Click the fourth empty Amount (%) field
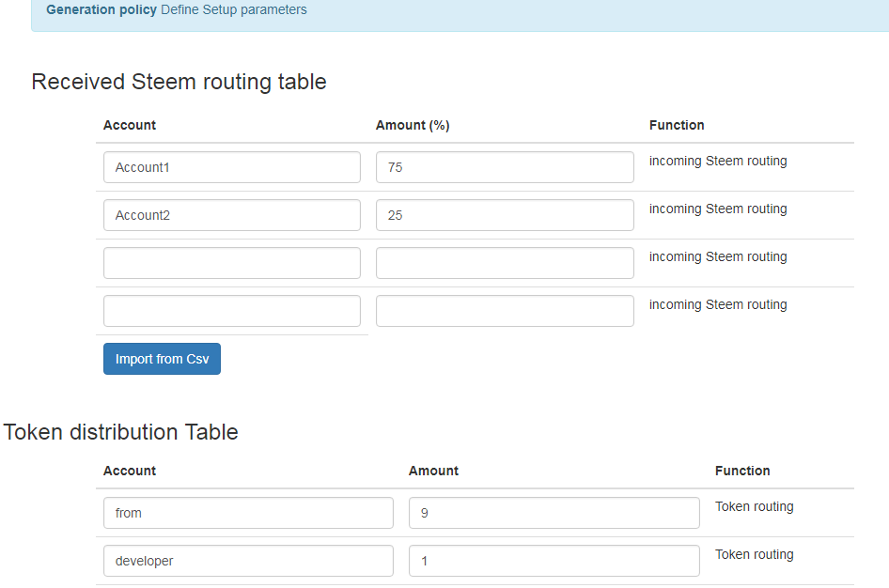Image resolution: width=889 pixels, height=588 pixels. tap(505, 310)
